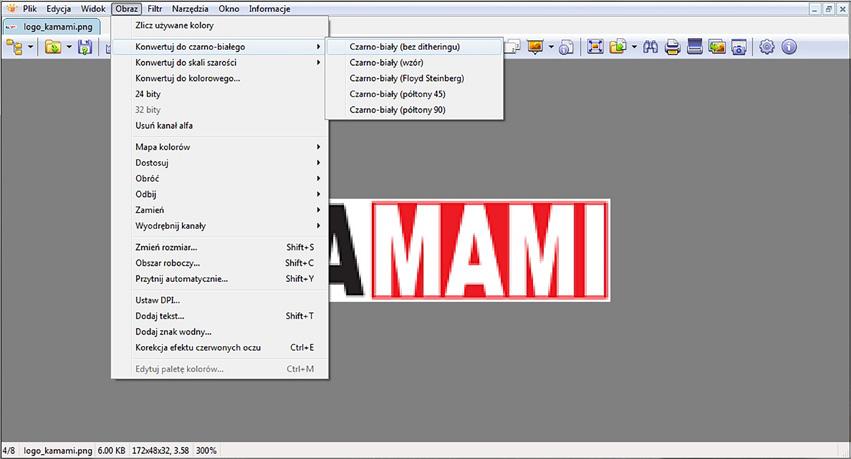This screenshot has height=459, width=851.
Task: Select 'Konwertuj do czarno-białego' entry
Action: 220,47
